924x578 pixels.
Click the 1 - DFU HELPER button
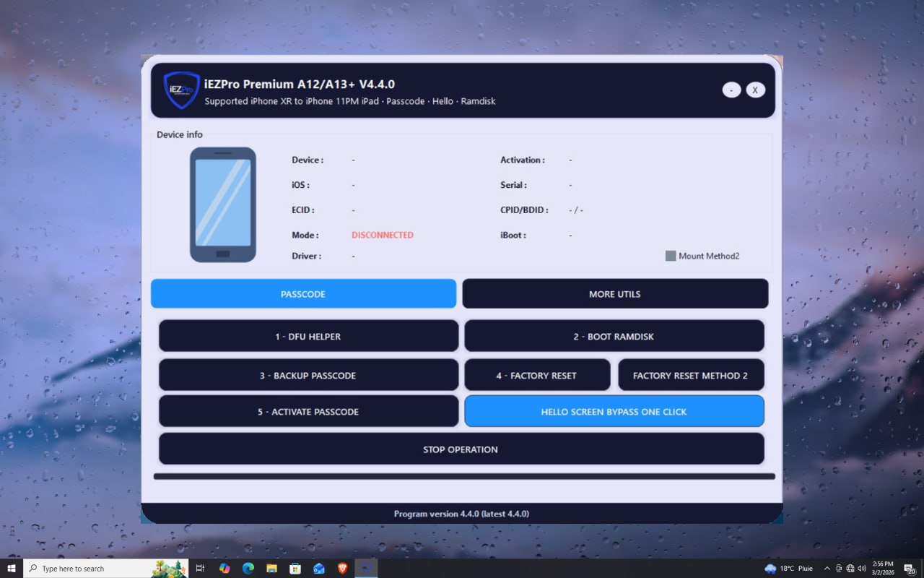(x=308, y=336)
